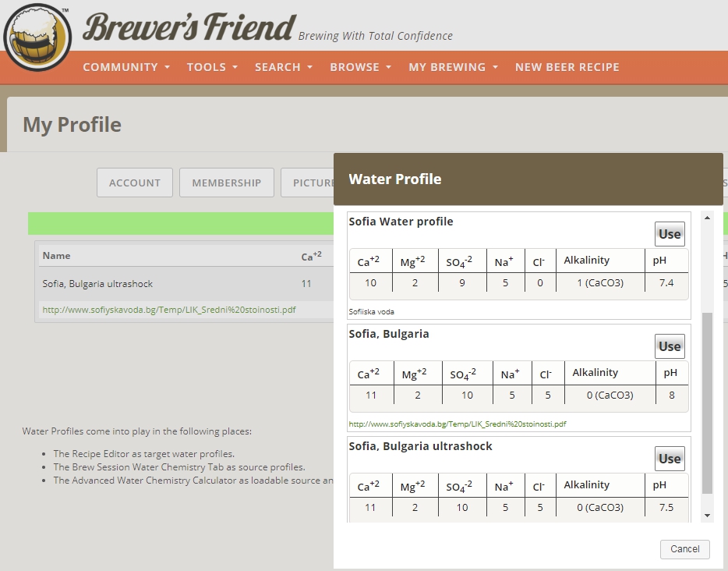Screen dimensions: 728x571
Task: Cancel the Water Profile dialog
Action: [684, 549]
